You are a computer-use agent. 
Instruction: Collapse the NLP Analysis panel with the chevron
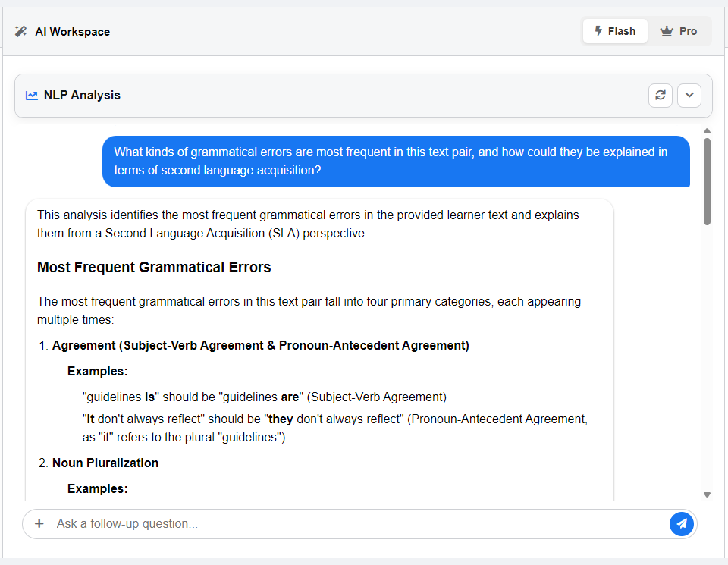tap(689, 96)
